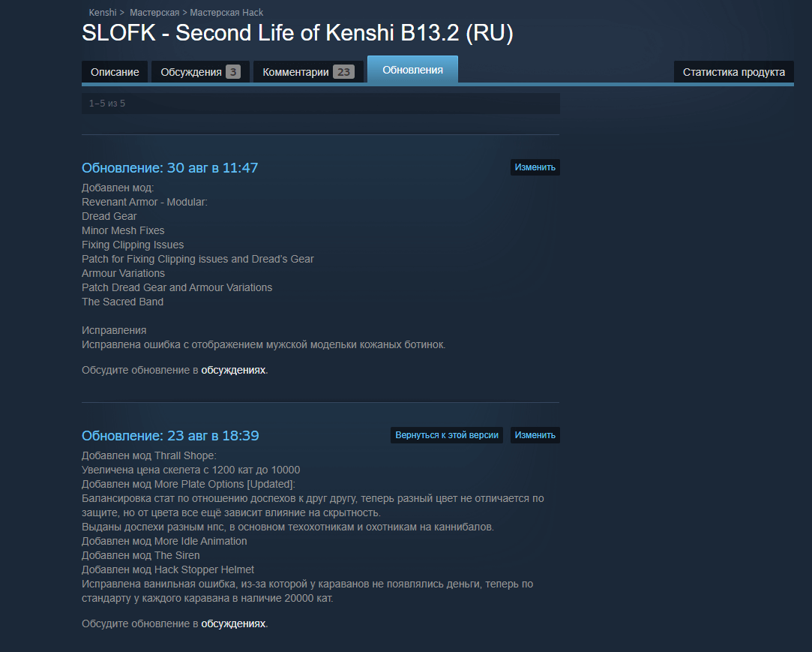Click the Revenant Armor - Modular text line
The image size is (812, 652).
tap(145, 202)
